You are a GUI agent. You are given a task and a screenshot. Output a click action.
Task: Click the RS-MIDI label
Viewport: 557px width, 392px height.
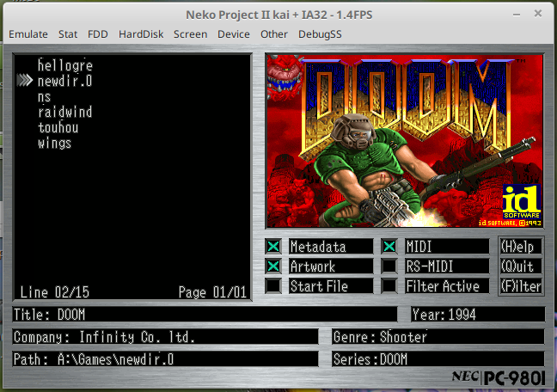[447, 266]
